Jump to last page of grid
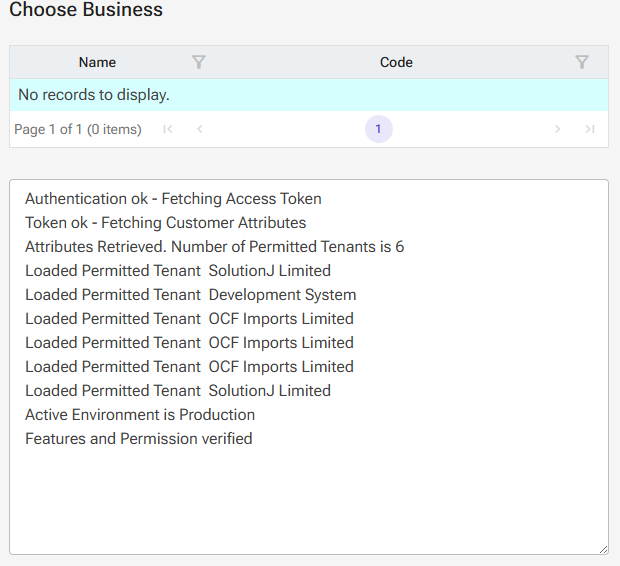Screen dimensions: 620x566 point(590,129)
